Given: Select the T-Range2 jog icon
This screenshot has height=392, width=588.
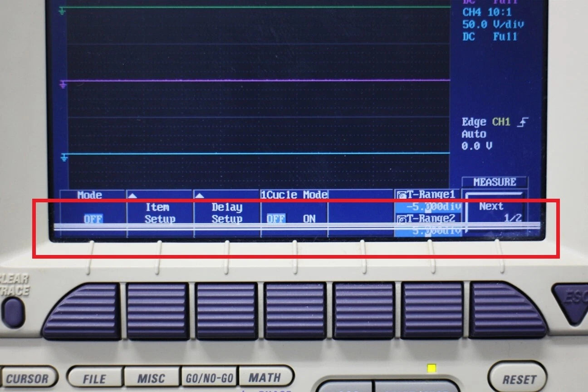Looking at the screenshot, I should (x=401, y=219).
